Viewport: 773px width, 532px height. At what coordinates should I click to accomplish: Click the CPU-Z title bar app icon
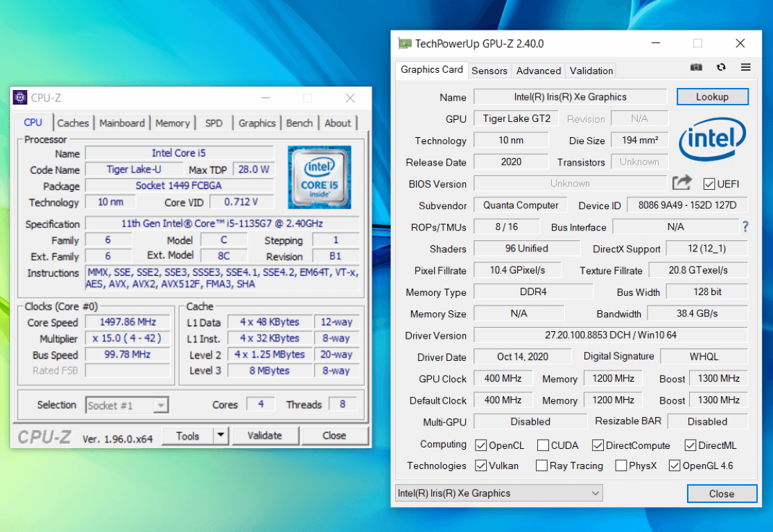click(21, 98)
